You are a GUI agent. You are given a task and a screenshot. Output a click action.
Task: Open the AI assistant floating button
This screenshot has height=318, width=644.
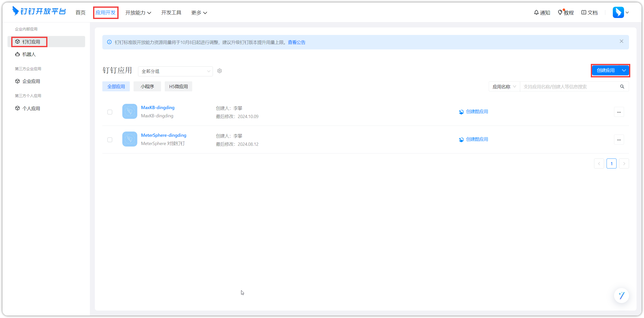point(622,296)
